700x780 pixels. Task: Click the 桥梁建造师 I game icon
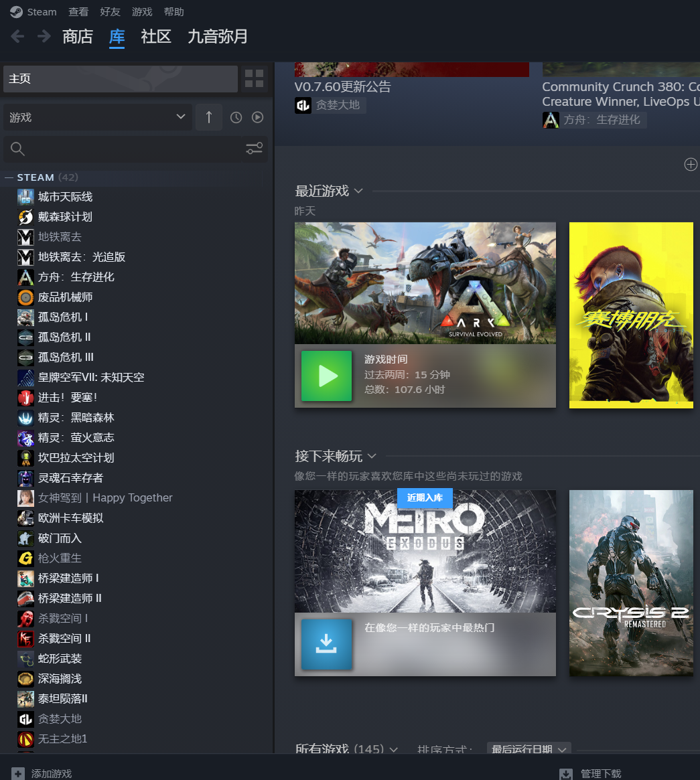[x=26, y=578]
